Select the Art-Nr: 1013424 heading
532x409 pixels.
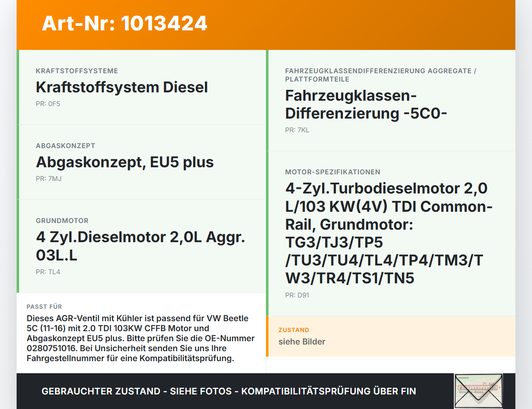pos(124,23)
